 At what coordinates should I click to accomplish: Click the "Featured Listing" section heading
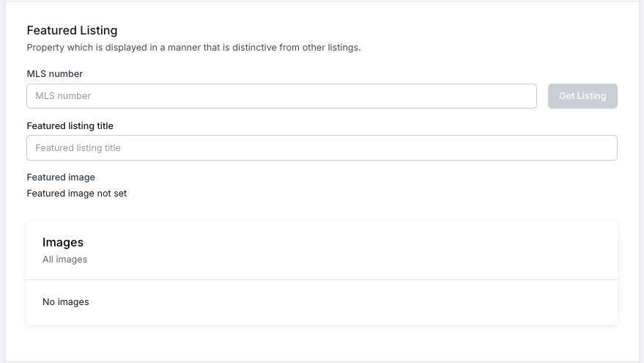[x=72, y=31]
